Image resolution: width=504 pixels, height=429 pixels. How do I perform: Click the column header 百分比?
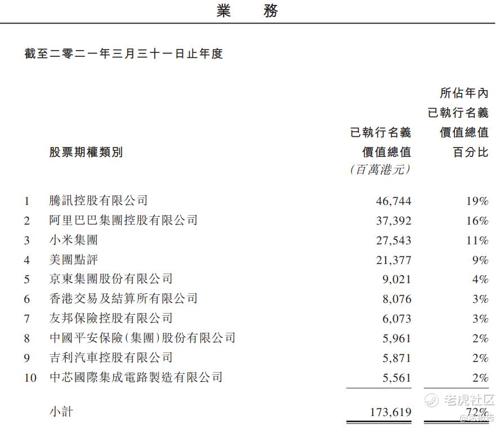(471, 152)
